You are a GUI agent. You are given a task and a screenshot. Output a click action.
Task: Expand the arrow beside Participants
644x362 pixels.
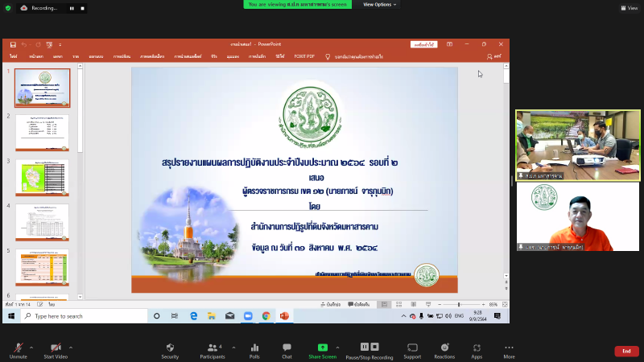pyautogui.click(x=233, y=348)
